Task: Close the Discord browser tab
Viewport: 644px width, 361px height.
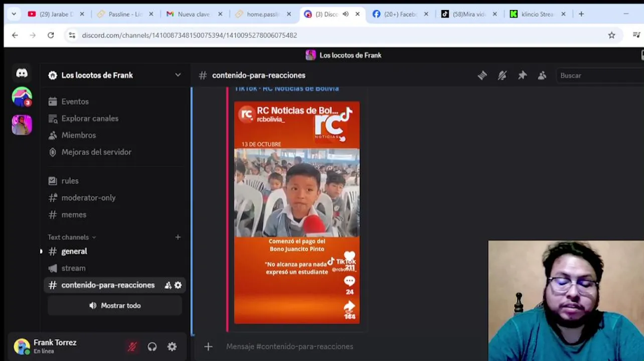Action: click(358, 14)
